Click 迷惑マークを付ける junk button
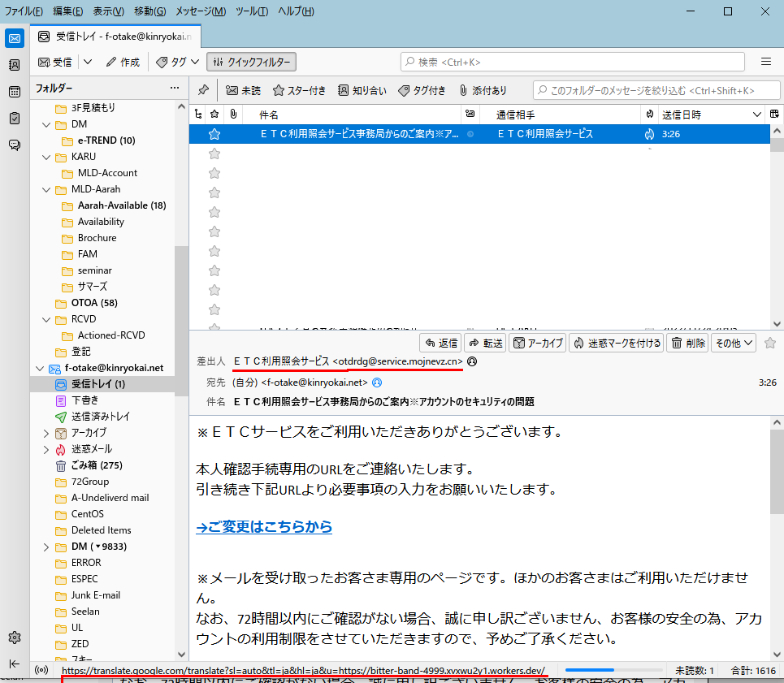This screenshot has width=784, height=683. pyautogui.click(x=617, y=343)
